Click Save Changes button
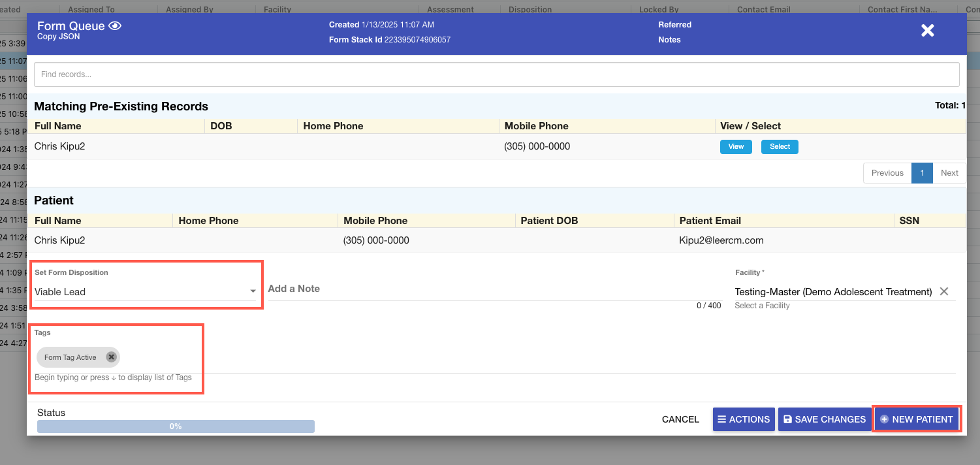 824,419
